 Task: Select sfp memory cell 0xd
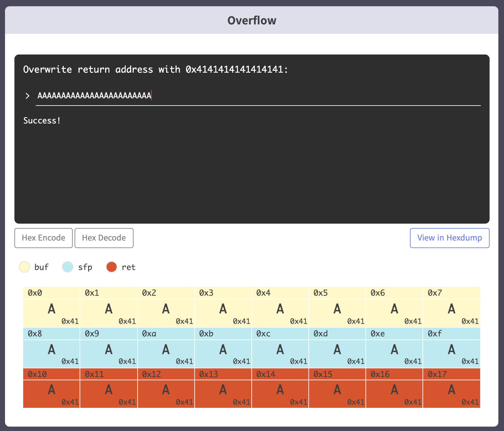click(x=337, y=348)
